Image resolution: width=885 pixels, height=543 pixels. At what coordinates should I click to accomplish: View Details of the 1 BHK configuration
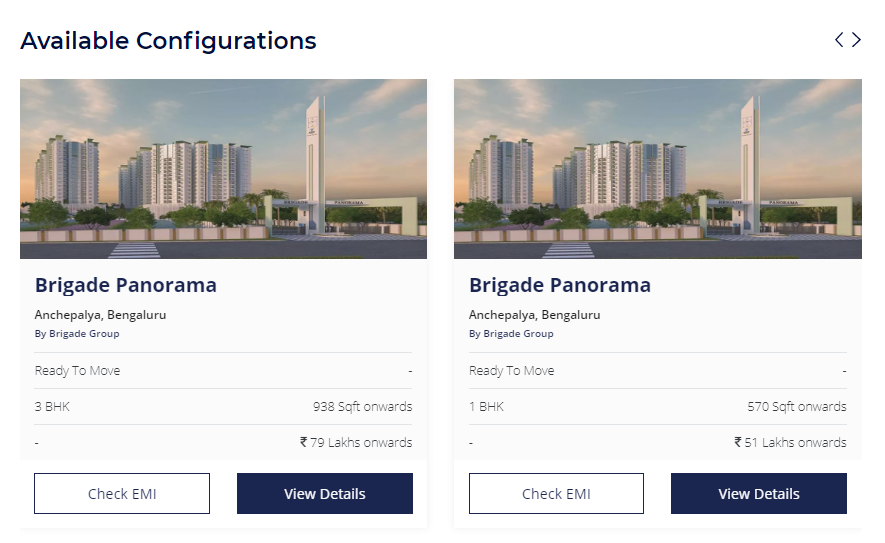point(758,494)
